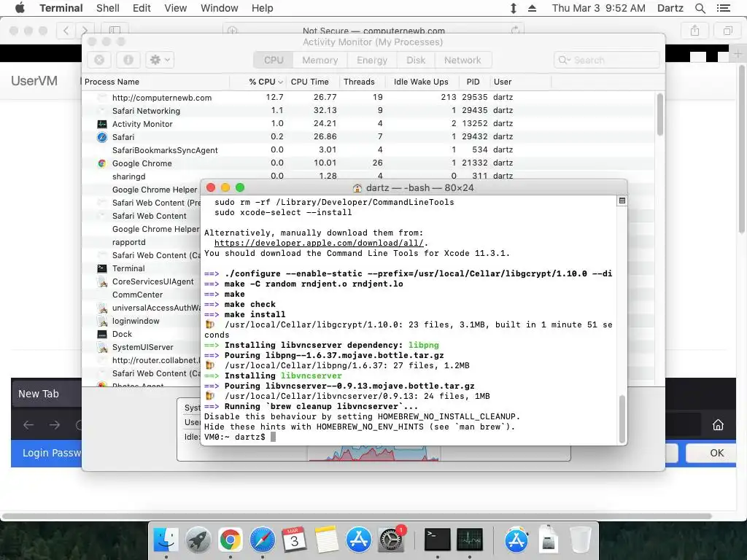
Task: Open Launchpad rocket icon in Dock
Action: [x=198, y=540]
